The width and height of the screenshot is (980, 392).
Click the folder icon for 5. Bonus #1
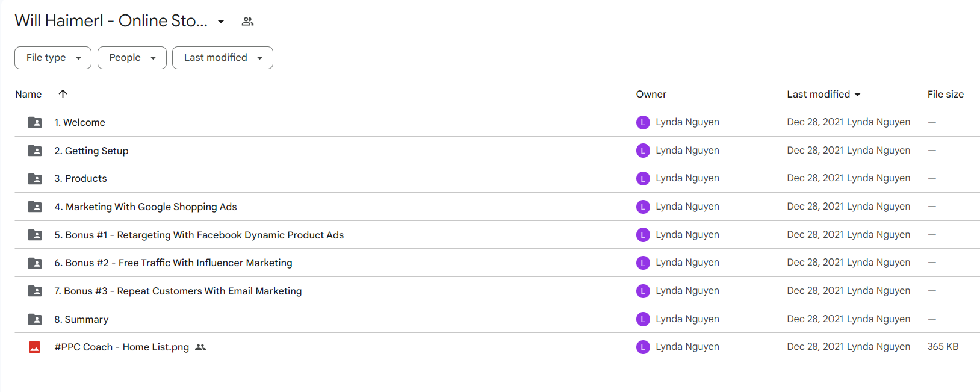click(35, 235)
